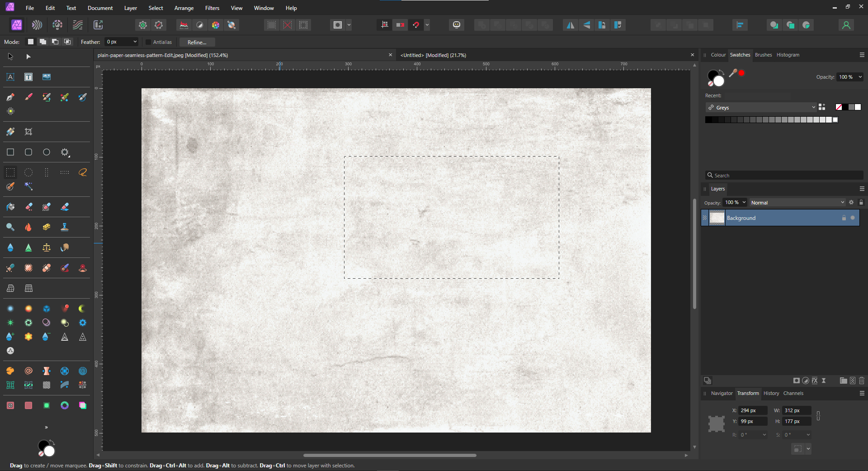
Task: Select the Burn flame tool
Action: [28, 227]
